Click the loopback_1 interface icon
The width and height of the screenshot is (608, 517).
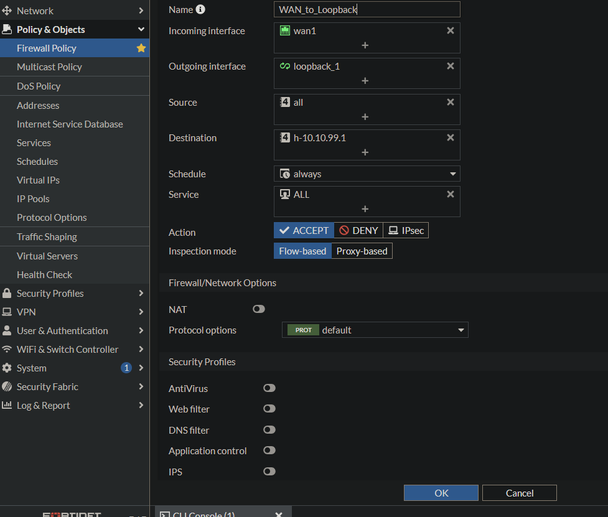click(x=285, y=66)
